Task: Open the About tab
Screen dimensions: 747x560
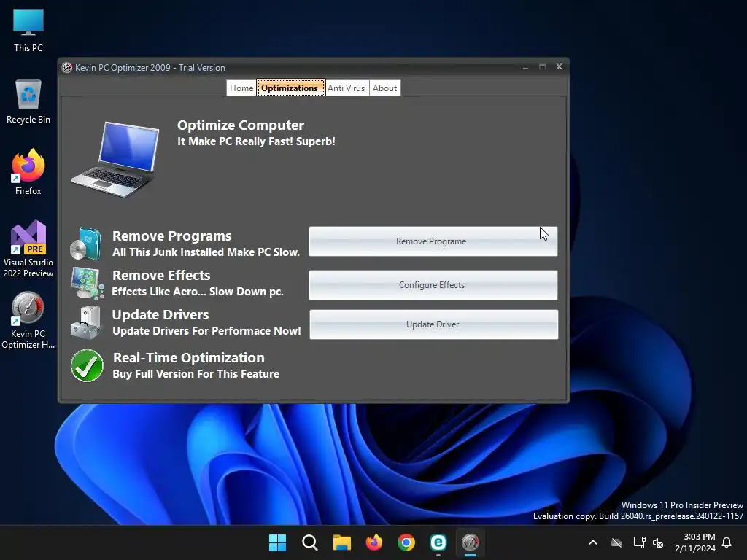Action: tap(384, 87)
